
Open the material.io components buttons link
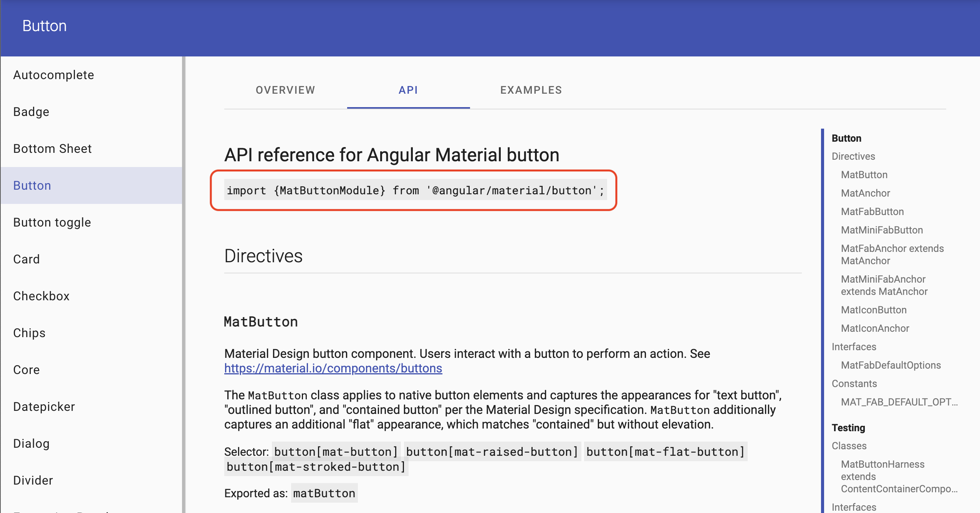click(333, 368)
